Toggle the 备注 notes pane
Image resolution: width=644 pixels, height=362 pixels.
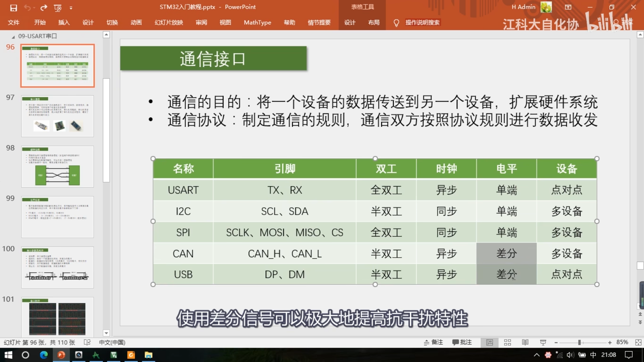tap(433, 342)
